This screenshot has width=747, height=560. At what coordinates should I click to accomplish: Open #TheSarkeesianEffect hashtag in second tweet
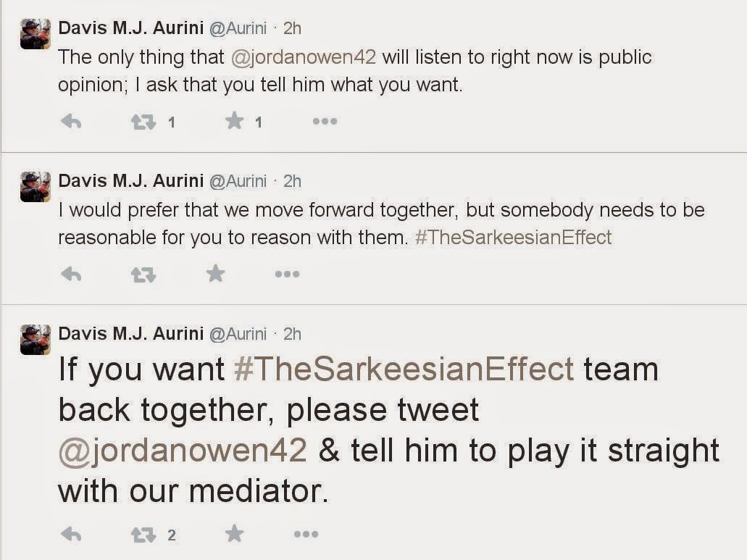click(x=513, y=237)
